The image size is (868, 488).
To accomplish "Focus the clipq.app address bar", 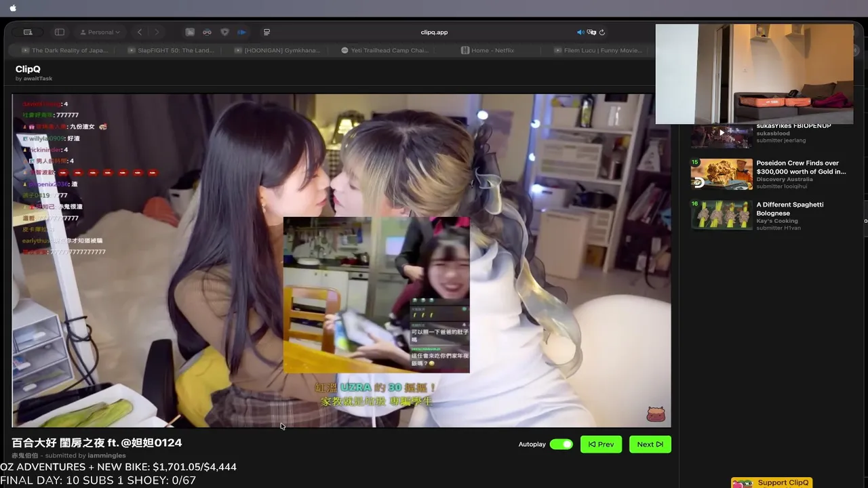I will click(434, 32).
